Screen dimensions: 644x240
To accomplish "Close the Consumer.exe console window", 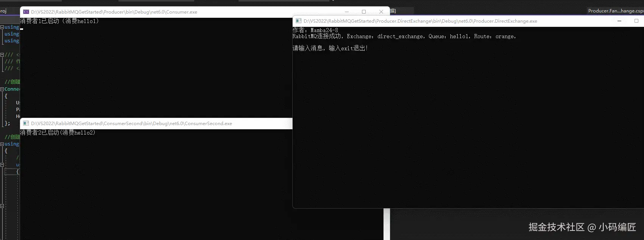I will pos(381,12).
